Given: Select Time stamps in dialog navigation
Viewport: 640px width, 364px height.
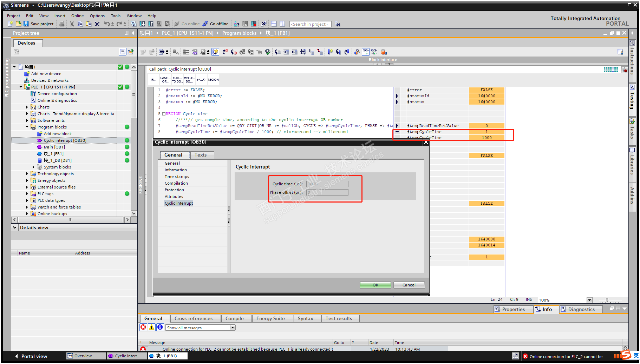Looking at the screenshot, I should 177,177.
